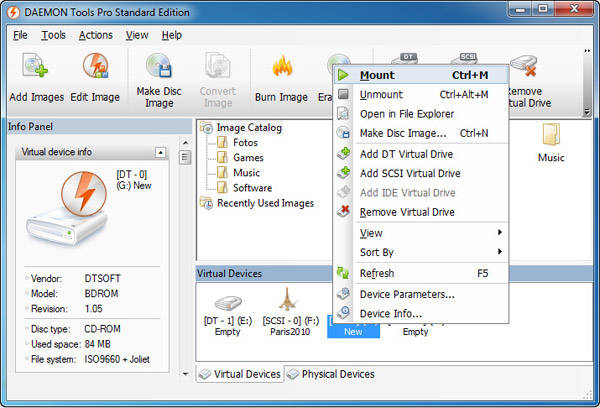Click the BDROM model value
Screen dimensions: 600x408
(x=101, y=294)
